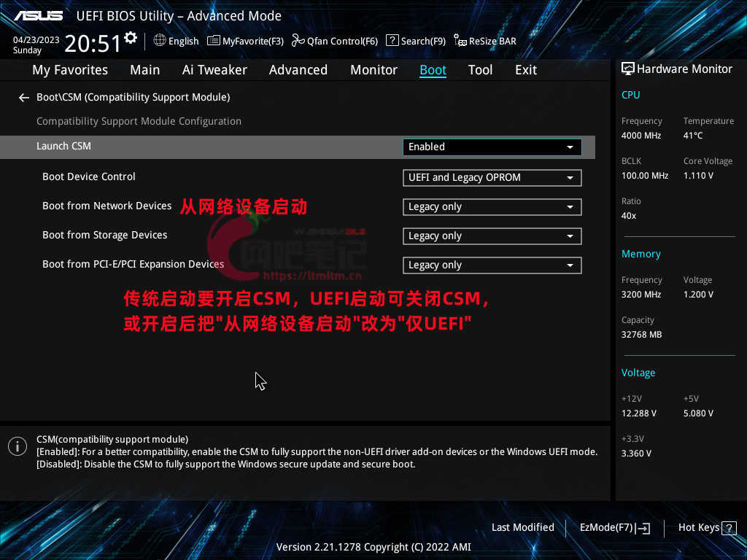Switch to the My Favorites tab

(70, 70)
